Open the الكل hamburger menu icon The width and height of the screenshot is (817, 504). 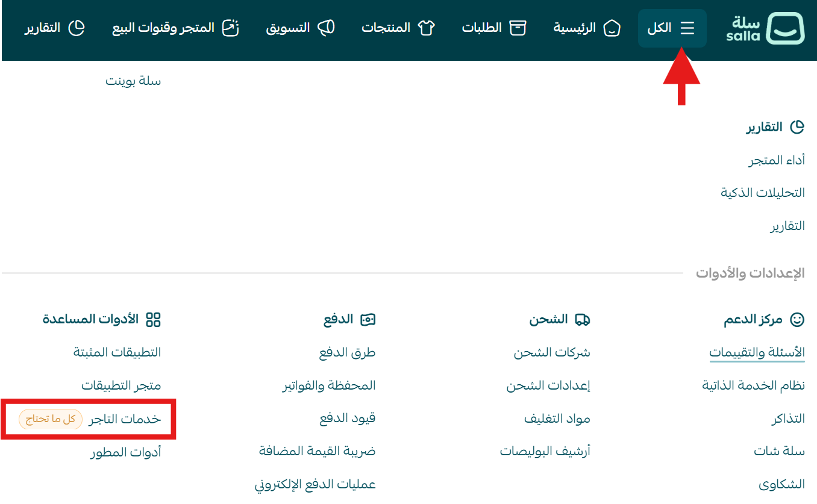(x=687, y=28)
